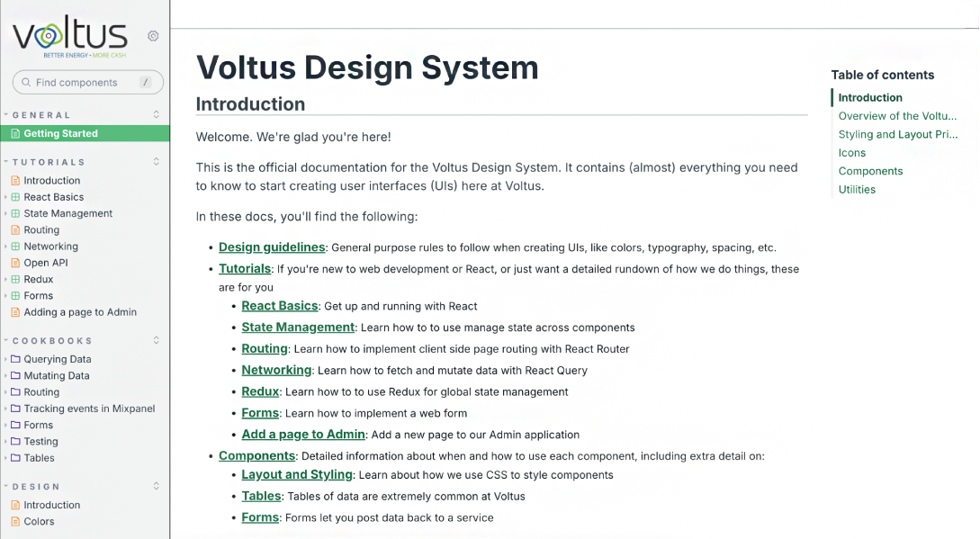Open settings gear next to Voltus logo
Viewport: 980px width, 539px height.
[x=153, y=36]
